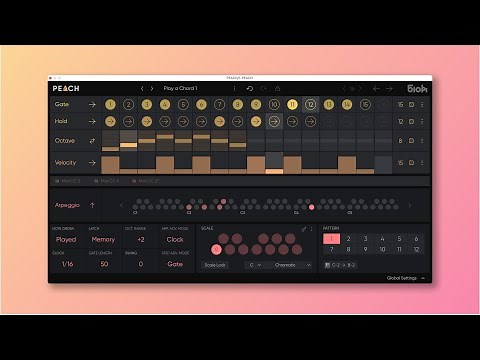Open the Octave row three-dot menu

point(422,141)
